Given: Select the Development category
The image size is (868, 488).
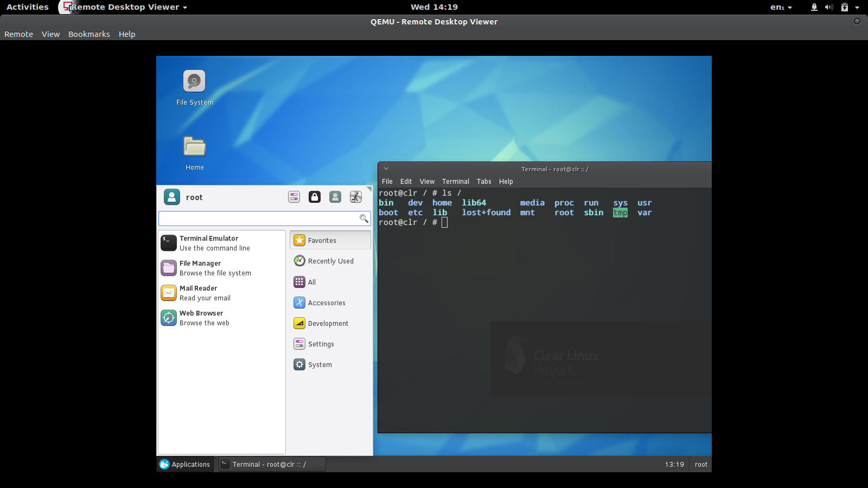Looking at the screenshot, I should tap(330, 323).
